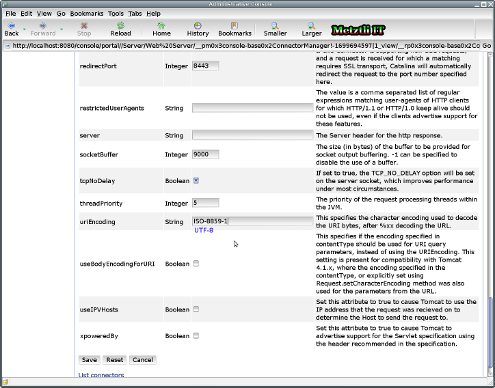Click the server string input field

coord(252,135)
